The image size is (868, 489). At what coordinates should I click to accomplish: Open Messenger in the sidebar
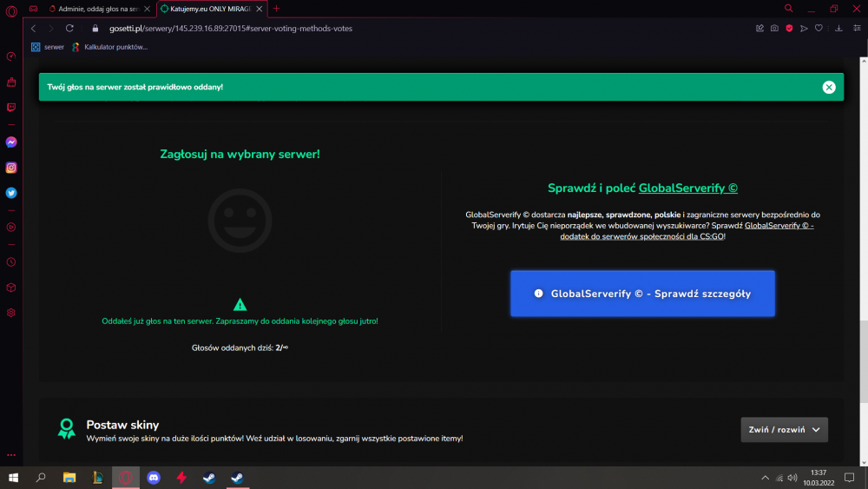click(x=11, y=142)
